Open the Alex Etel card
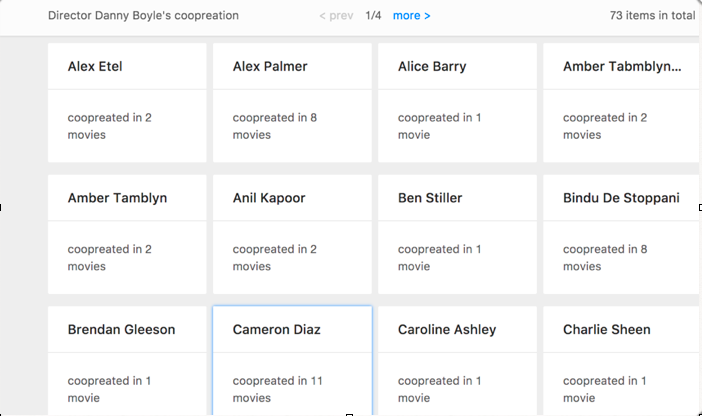 coord(127,103)
